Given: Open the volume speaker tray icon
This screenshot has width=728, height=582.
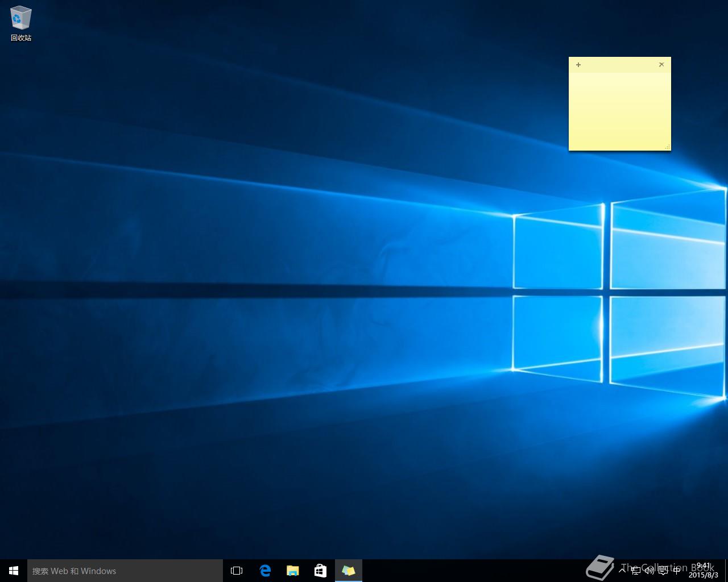Looking at the screenshot, I should tap(650, 571).
